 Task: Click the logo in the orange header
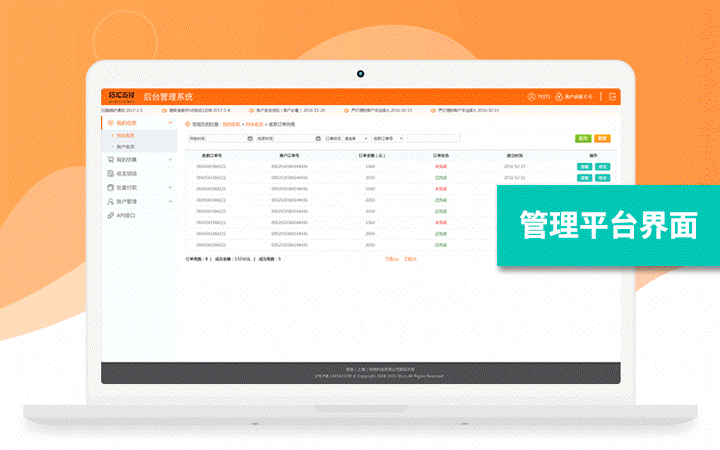click(122, 97)
